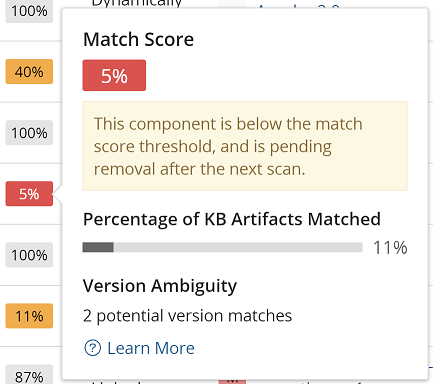Click the dark filled portion of progress bar
The image size is (433, 384).
98,247
